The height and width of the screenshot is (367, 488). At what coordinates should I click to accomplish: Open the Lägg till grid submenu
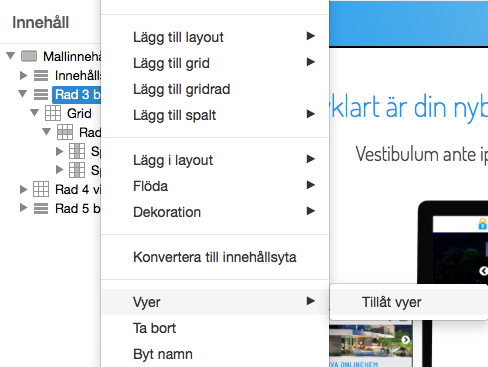tap(215, 63)
